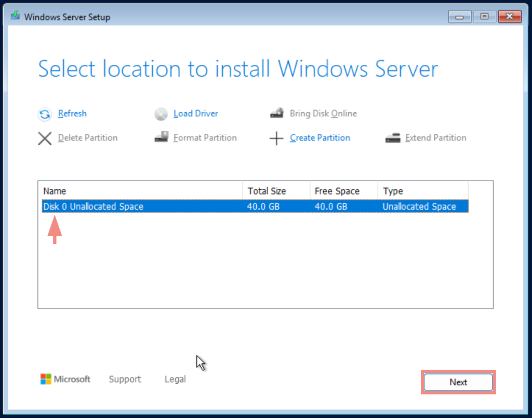532x418 pixels.
Task: Click the Delete Partition X icon
Action: [45, 138]
